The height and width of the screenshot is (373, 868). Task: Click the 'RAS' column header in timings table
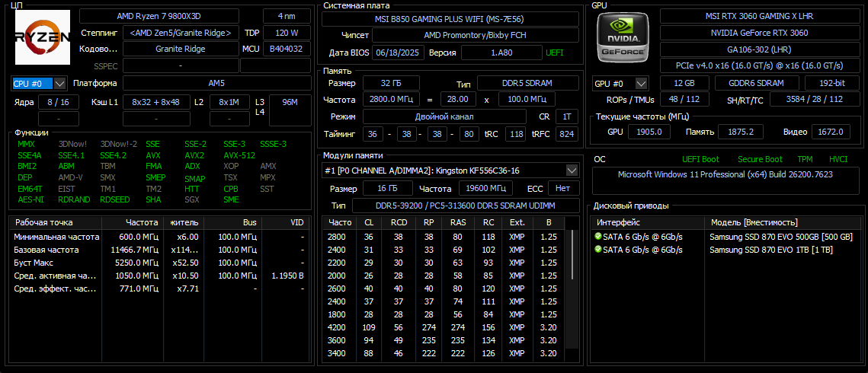[x=458, y=223]
